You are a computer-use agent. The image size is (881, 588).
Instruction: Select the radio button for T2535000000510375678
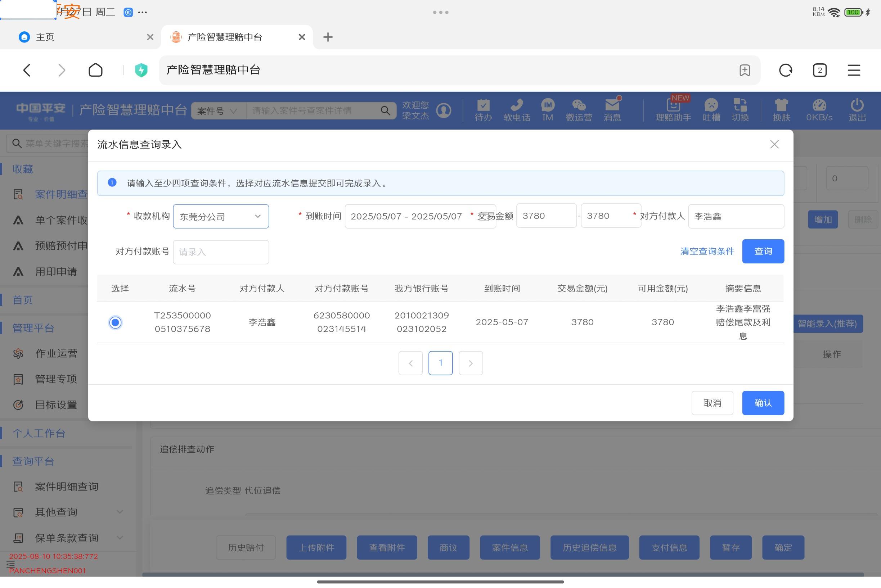[115, 322]
